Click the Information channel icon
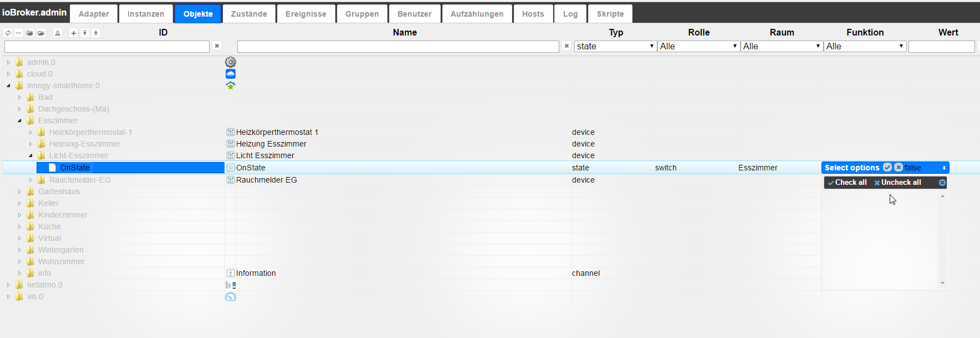This screenshot has width=980, height=338. click(x=231, y=273)
